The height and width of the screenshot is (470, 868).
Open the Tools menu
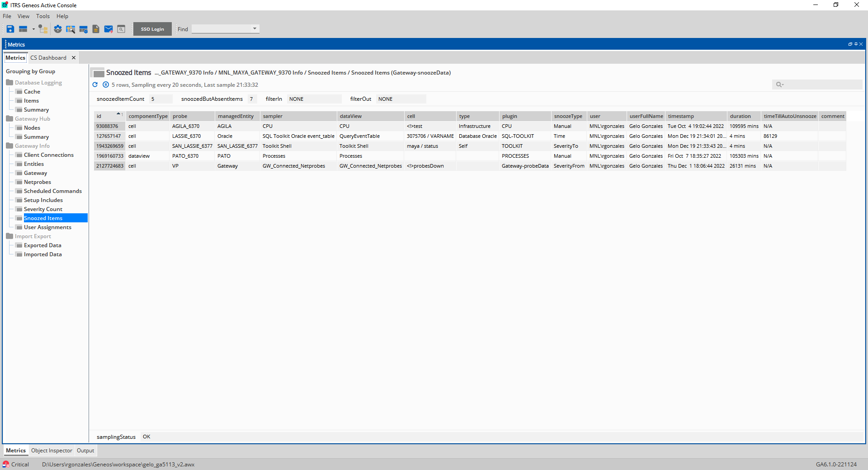tap(42, 16)
